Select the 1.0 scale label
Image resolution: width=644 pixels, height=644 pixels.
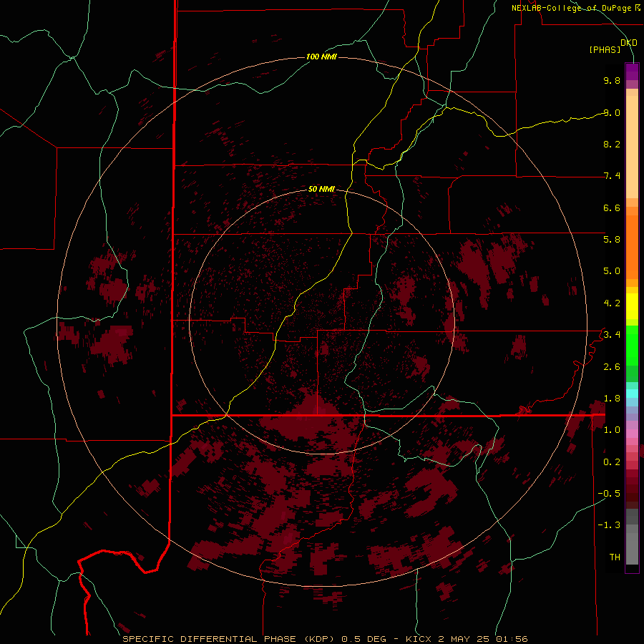(x=612, y=429)
